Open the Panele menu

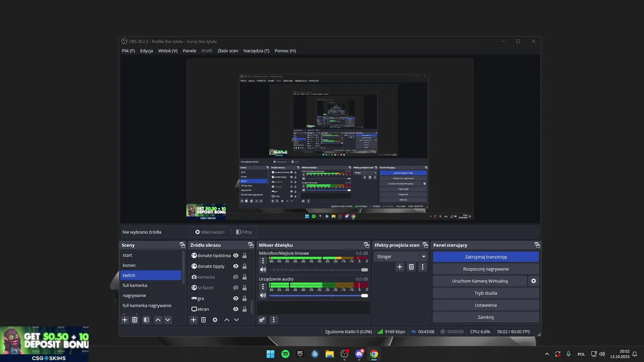coord(189,51)
